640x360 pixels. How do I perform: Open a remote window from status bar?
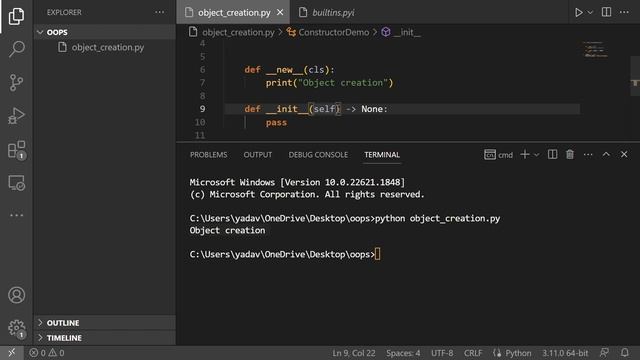pos(11,353)
